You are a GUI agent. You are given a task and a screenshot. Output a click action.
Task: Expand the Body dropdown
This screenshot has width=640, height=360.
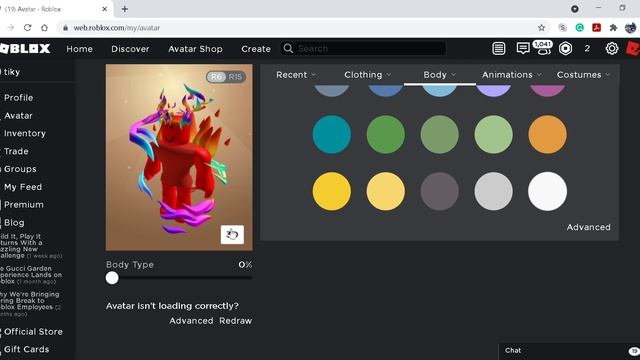[440, 75]
